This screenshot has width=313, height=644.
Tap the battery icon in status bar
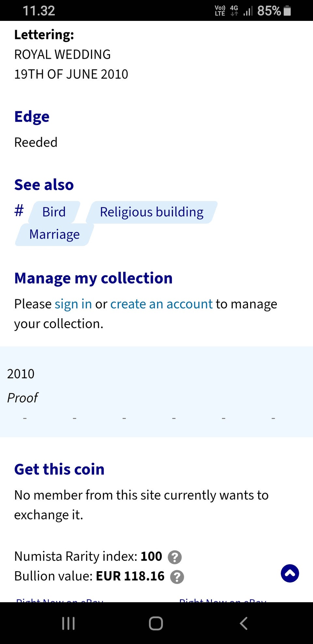pyautogui.click(x=287, y=11)
